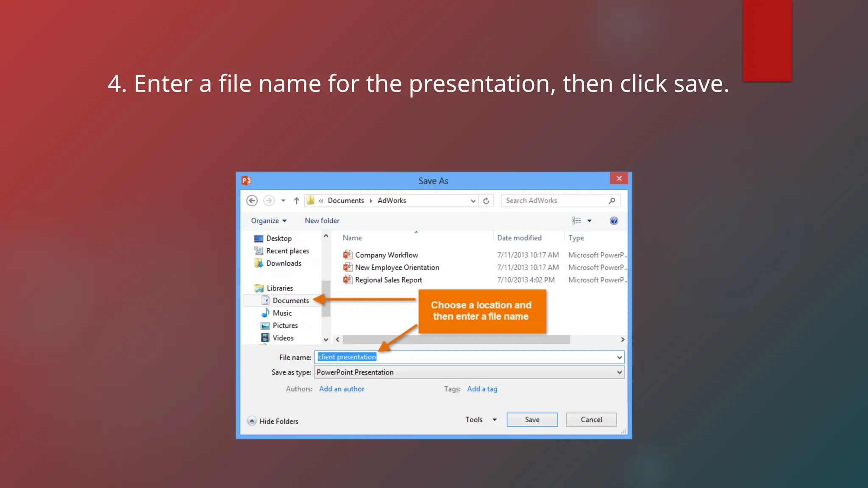Click the Forward navigation arrow
Image resolution: width=868 pixels, height=488 pixels.
(269, 200)
